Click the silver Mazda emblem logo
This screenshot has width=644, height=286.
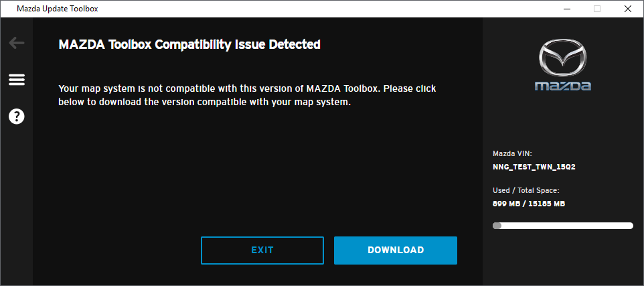pyautogui.click(x=563, y=60)
